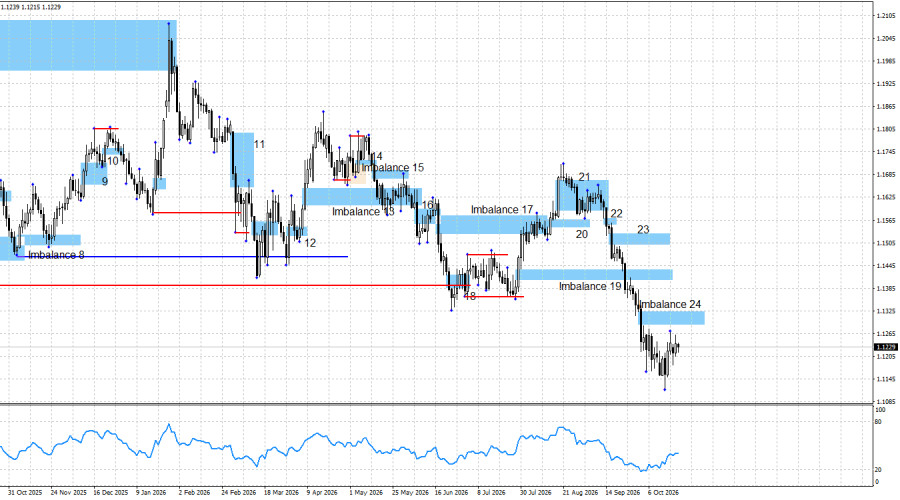The width and height of the screenshot is (900, 500).
Task: Click the 1.2105 price scale label
Action: [886, 16]
